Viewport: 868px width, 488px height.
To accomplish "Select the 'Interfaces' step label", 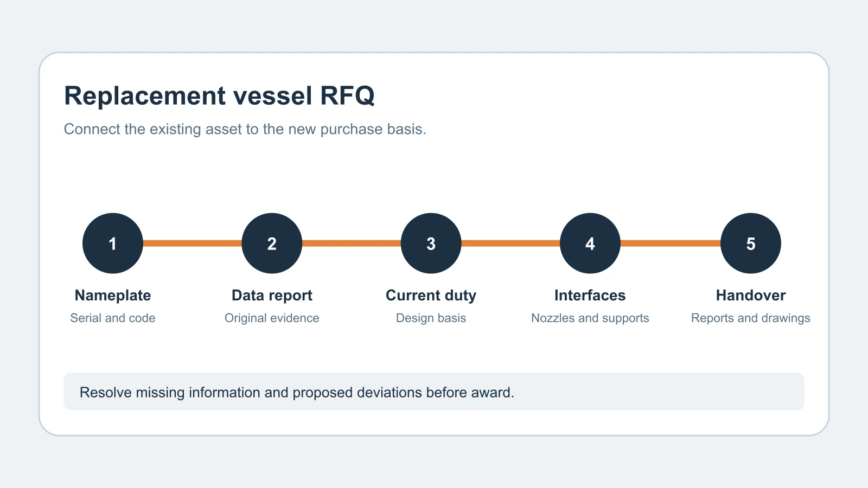I will (x=590, y=296).
